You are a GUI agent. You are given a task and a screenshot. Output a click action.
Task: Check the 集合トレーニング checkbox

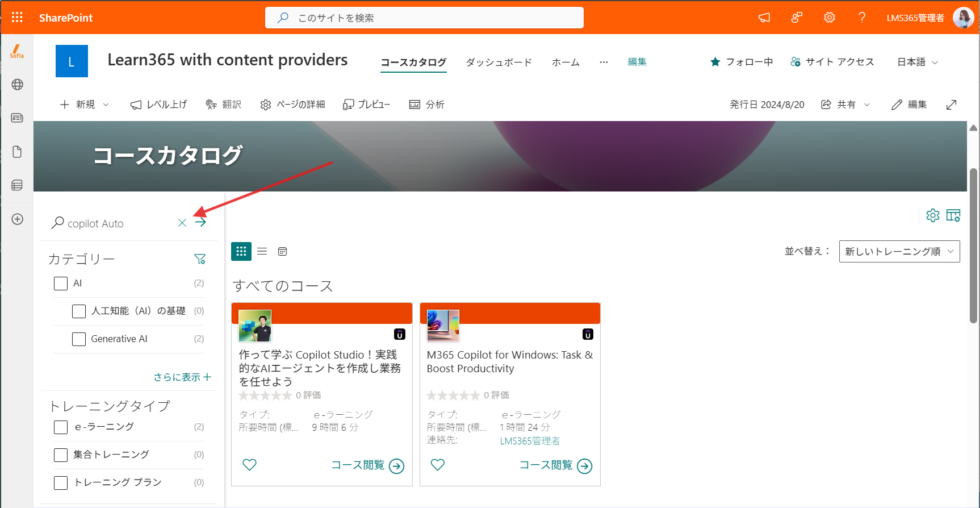click(61, 455)
